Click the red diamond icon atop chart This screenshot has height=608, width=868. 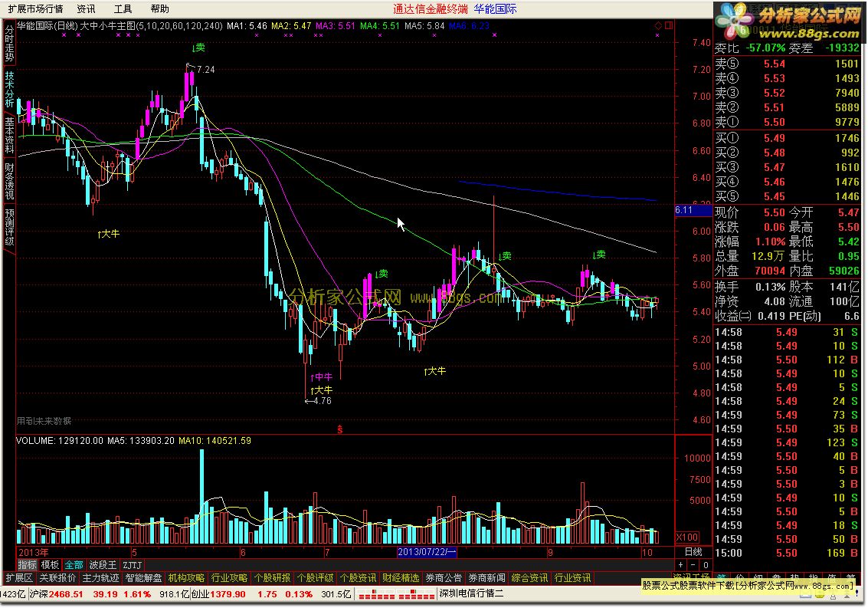[658, 25]
